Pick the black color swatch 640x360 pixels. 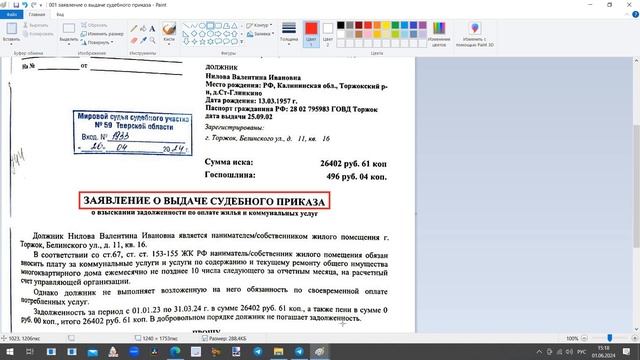click(341, 25)
